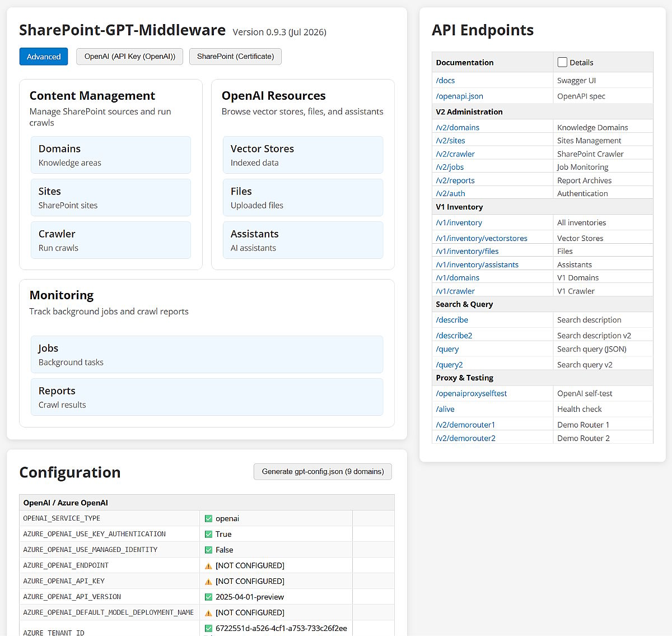
Task: Select the OpenAI (API Key (OpenAI)) button
Action: point(130,57)
